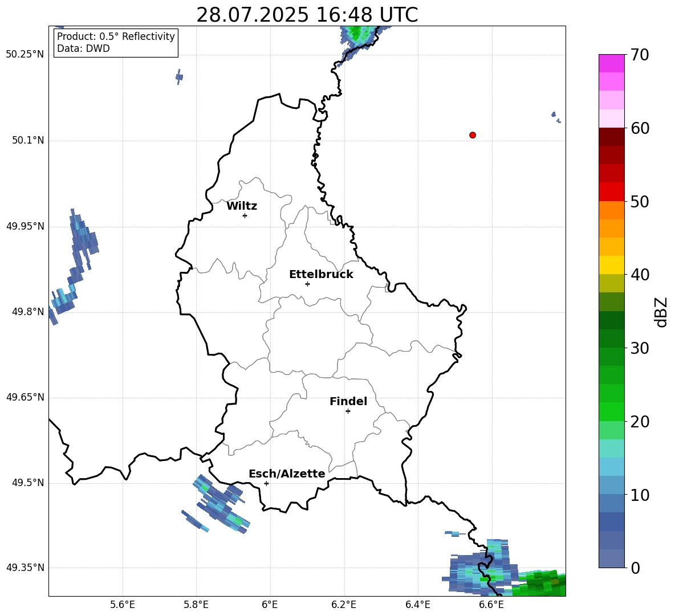Click the dark red colorbar swatch below 60

[x=611, y=137]
